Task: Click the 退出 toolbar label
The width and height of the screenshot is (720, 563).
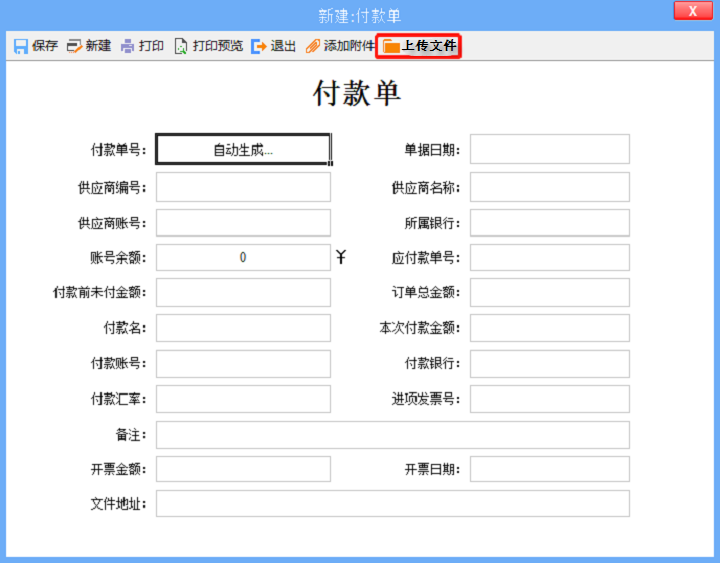Action: pyautogui.click(x=283, y=46)
